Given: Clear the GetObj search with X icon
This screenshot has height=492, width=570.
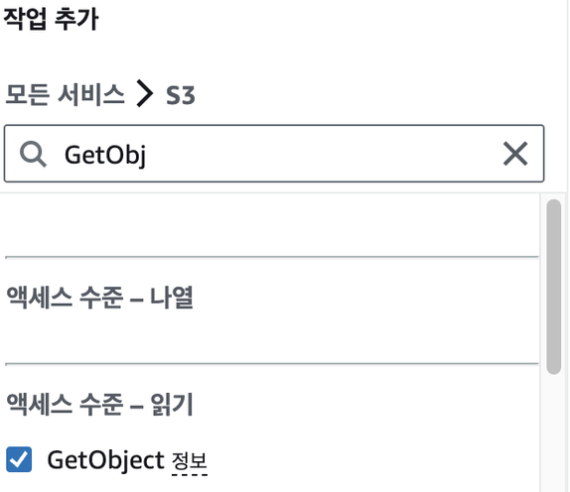Looking at the screenshot, I should 515,154.
